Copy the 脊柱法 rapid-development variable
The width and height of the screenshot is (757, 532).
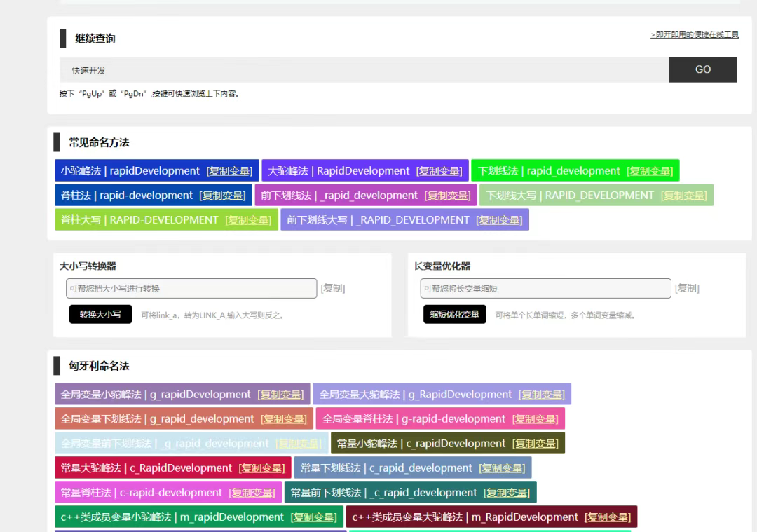(223, 196)
